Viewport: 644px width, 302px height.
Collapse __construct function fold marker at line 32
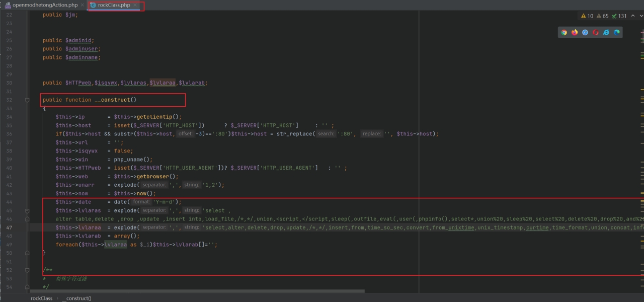28,100
